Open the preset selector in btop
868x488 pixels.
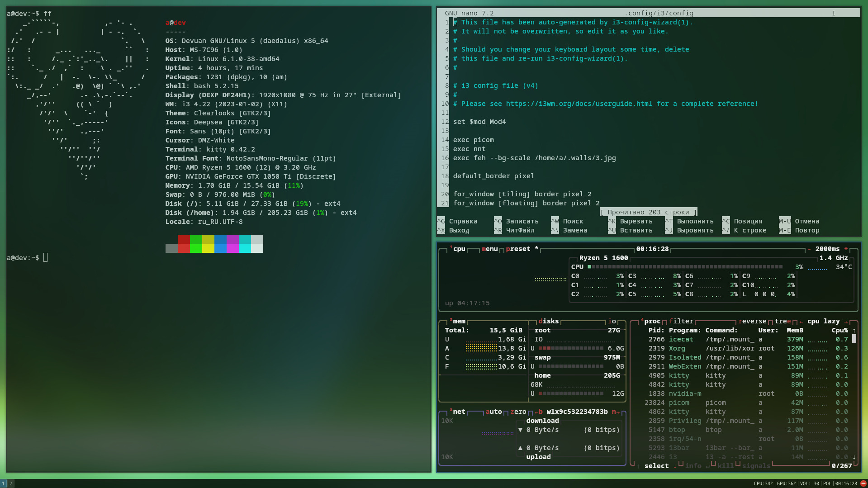coord(518,249)
